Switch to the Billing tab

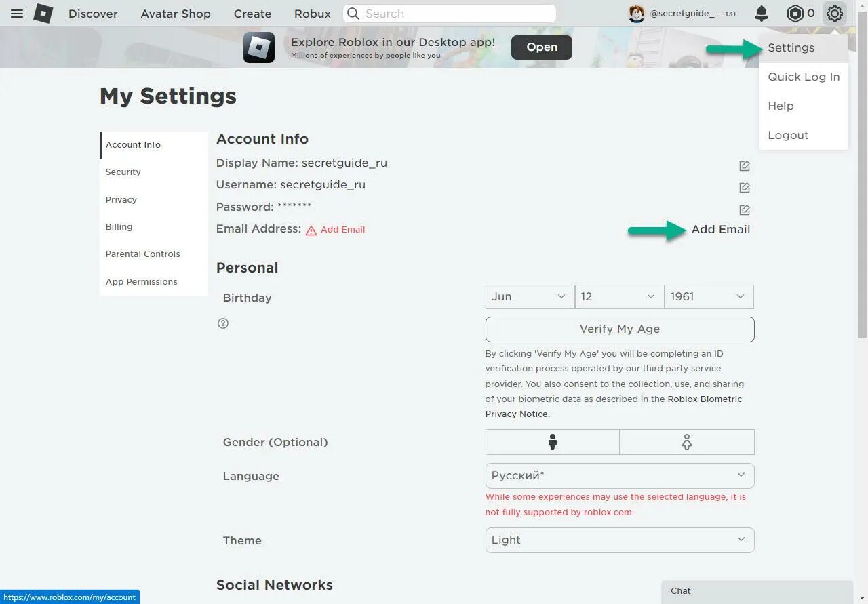click(x=154, y=227)
